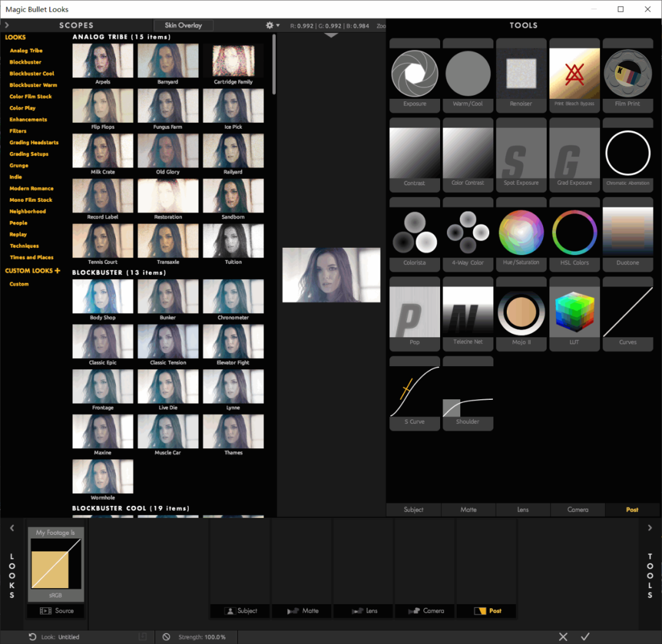Select the Matte chain section
This screenshot has width=662, height=644.
tap(302, 611)
